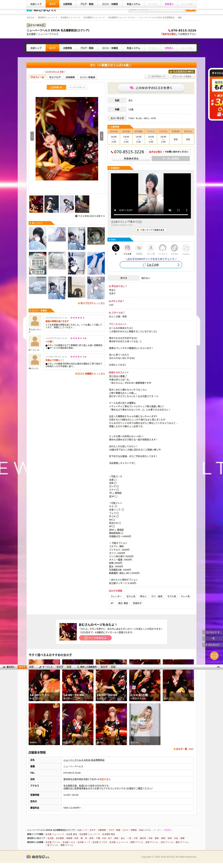Go to 次の女の子 in side navigation
This screenshot has width=223, height=868.
coord(212,632)
